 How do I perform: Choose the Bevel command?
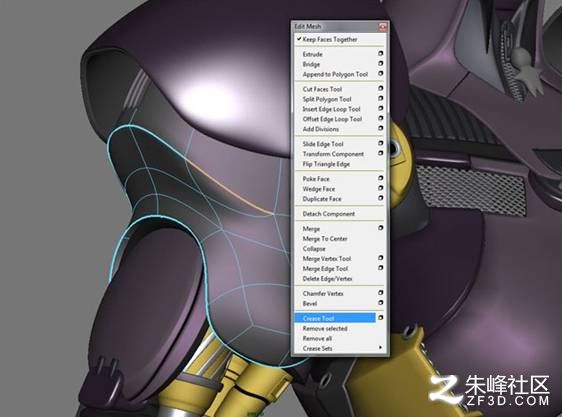pyautogui.click(x=310, y=304)
